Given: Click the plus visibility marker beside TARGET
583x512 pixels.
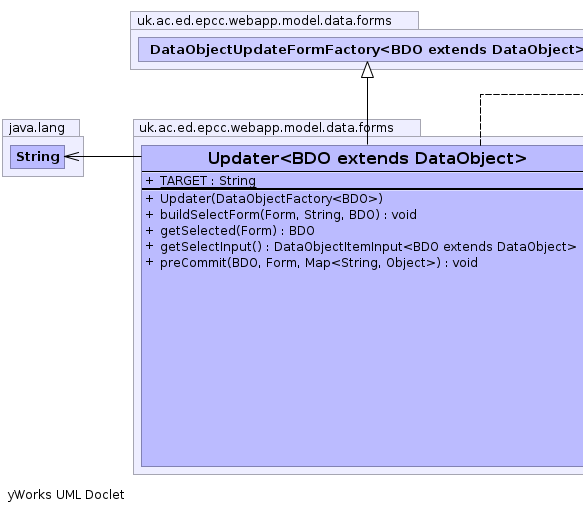Looking at the screenshot, I should point(149,181).
